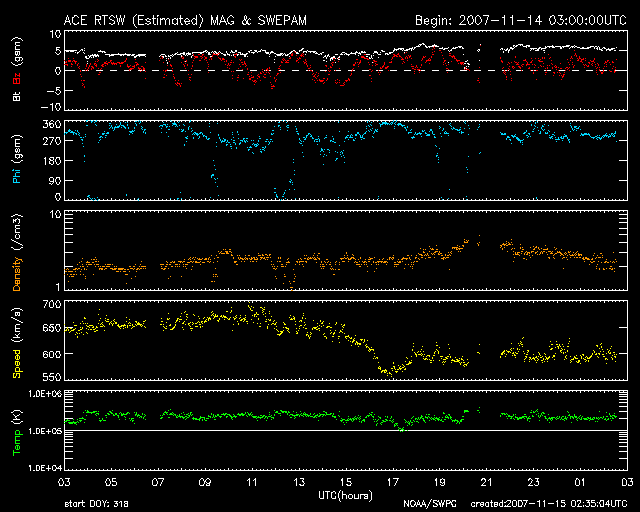Click the NOAA/SWPC credit text

(x=426, y=505)
